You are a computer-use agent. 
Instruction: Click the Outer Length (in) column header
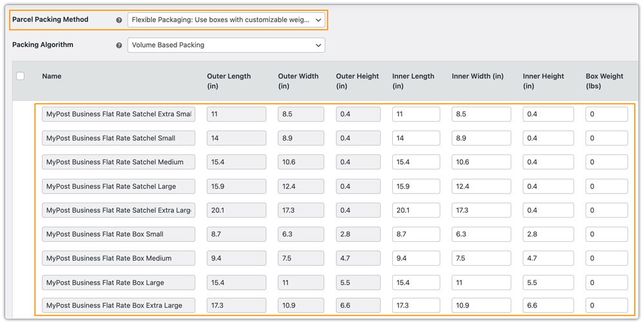click(229, 81)
